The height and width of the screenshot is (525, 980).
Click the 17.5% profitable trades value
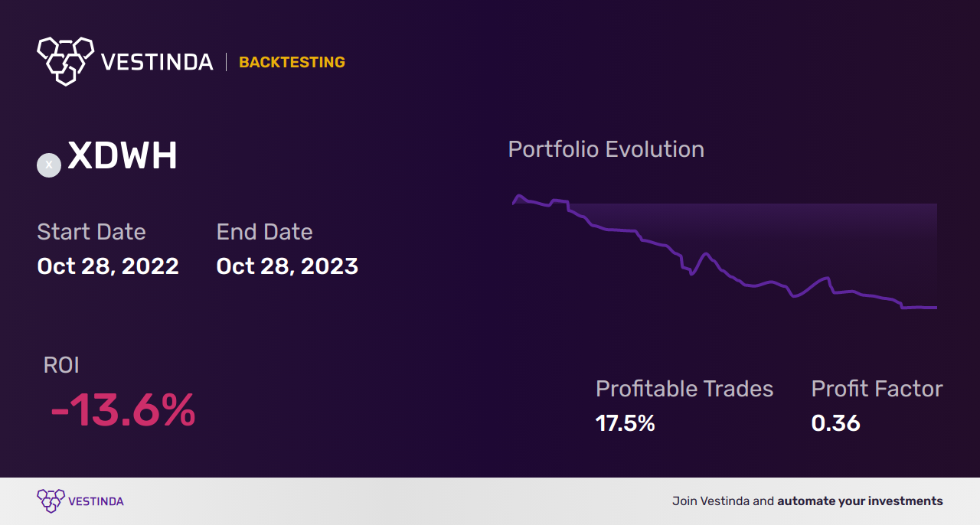[x=626, y=423]
